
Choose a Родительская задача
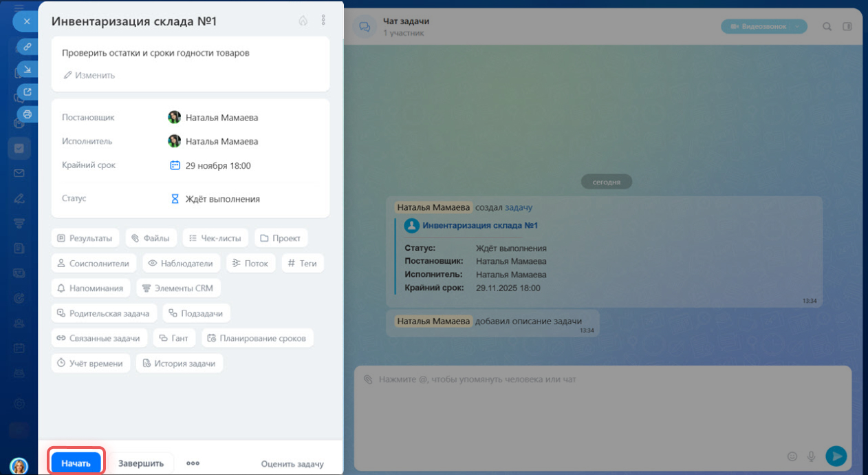tap(104, 313)
